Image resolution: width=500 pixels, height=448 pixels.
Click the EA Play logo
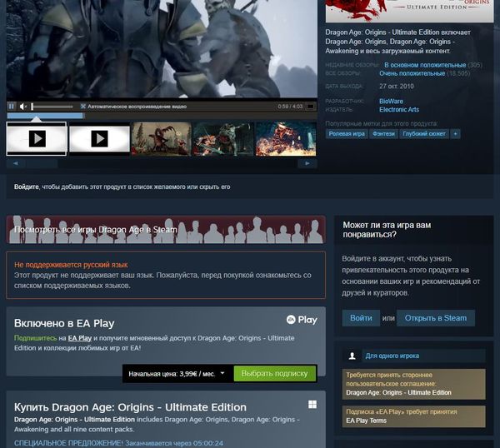302,320
